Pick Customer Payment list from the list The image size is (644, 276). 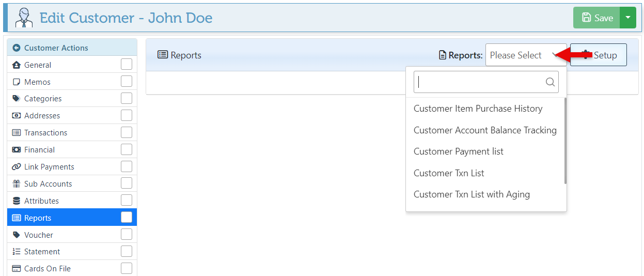[458, 151]
